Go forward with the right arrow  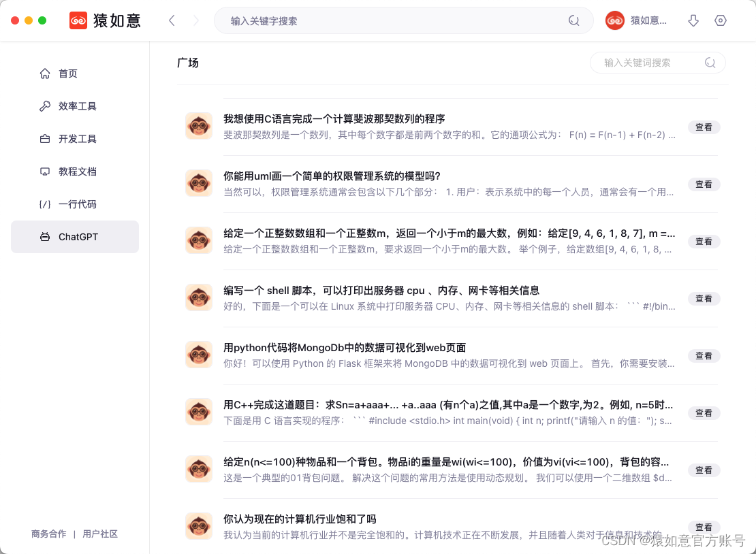click(195, 20)
